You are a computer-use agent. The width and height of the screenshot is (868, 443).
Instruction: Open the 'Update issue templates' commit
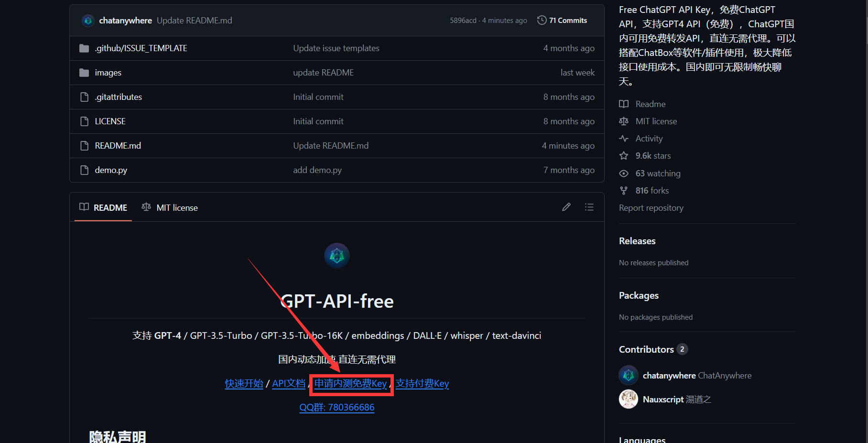[336, 48]
